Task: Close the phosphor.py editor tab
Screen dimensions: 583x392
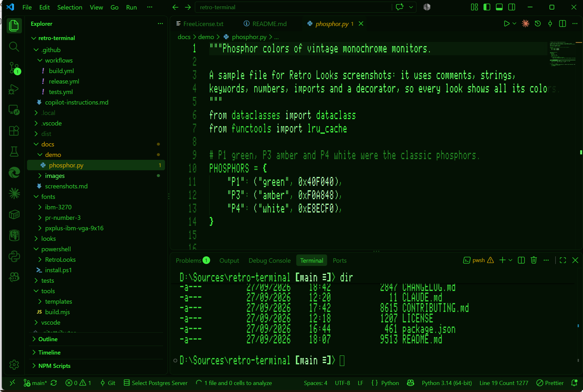Action: (x=361, y=24)
